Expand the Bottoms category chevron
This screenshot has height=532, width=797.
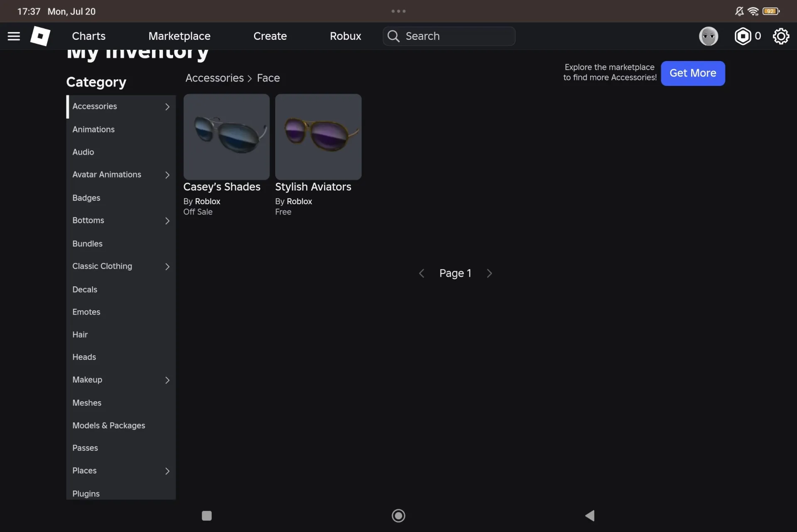point(167,221)
